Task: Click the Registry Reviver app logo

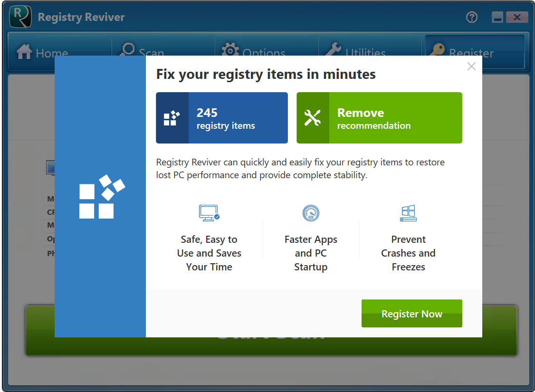Action: [20, 17]
